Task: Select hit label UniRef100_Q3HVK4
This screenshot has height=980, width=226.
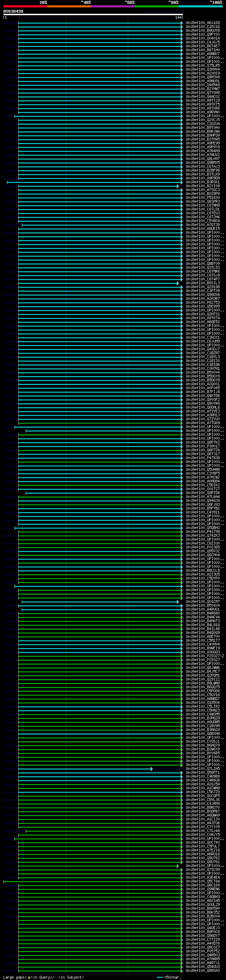Action: pos(203,69)
